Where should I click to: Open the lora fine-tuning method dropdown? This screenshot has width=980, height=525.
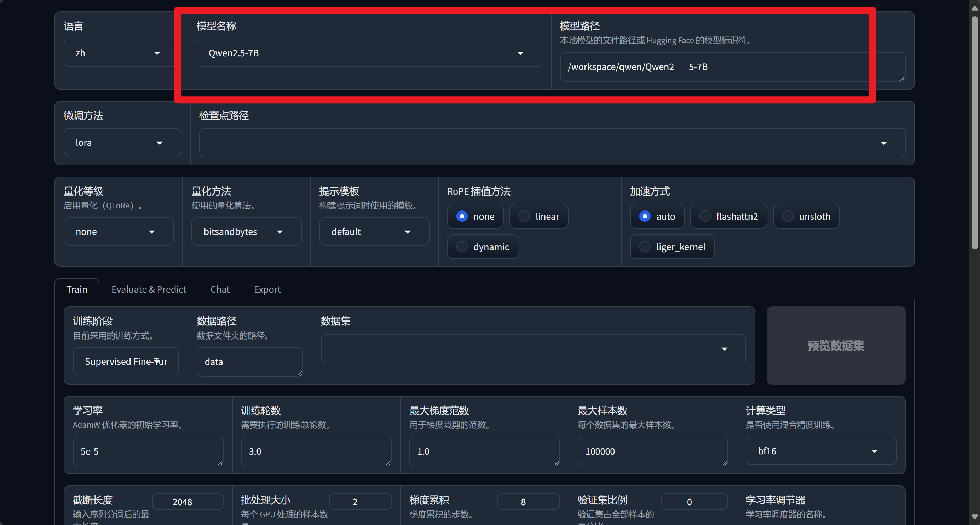(x=160, y=143)
